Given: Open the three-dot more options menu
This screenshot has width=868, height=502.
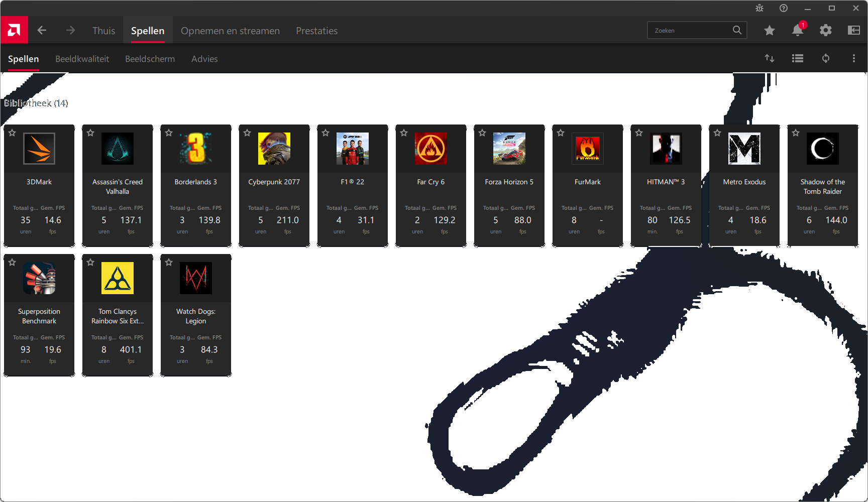Looking at the screenshot, I should (853, 58).
